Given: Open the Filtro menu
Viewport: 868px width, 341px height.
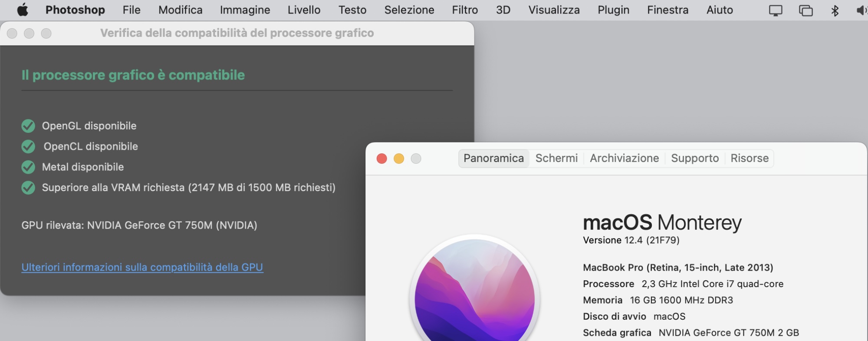Looking at the screenshot, I should coord(465,10).
